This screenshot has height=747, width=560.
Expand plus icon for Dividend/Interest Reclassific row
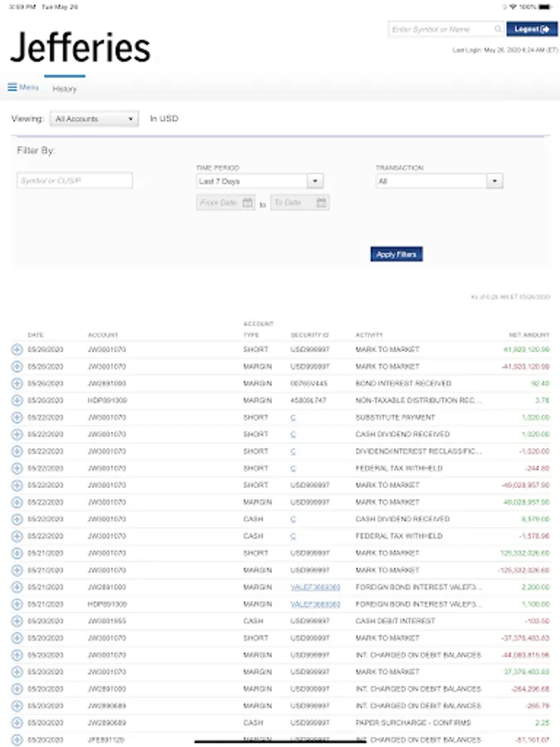pos(17,452)
